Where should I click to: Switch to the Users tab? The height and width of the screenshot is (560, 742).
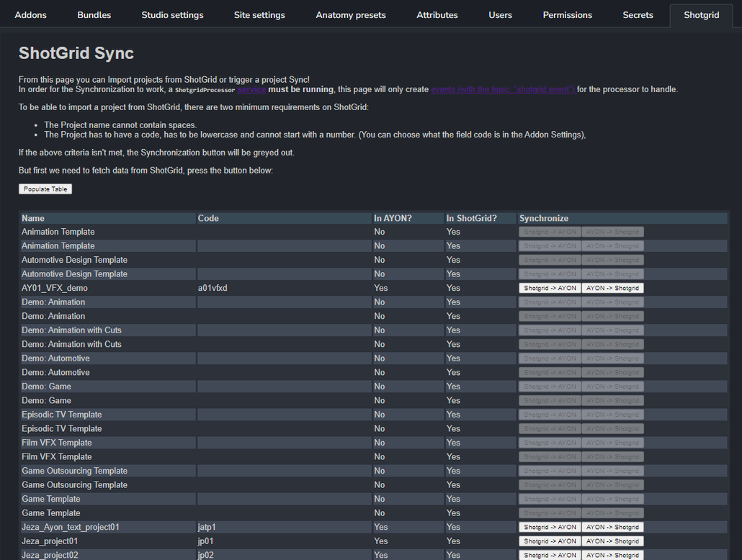click(x=500, y=15)
